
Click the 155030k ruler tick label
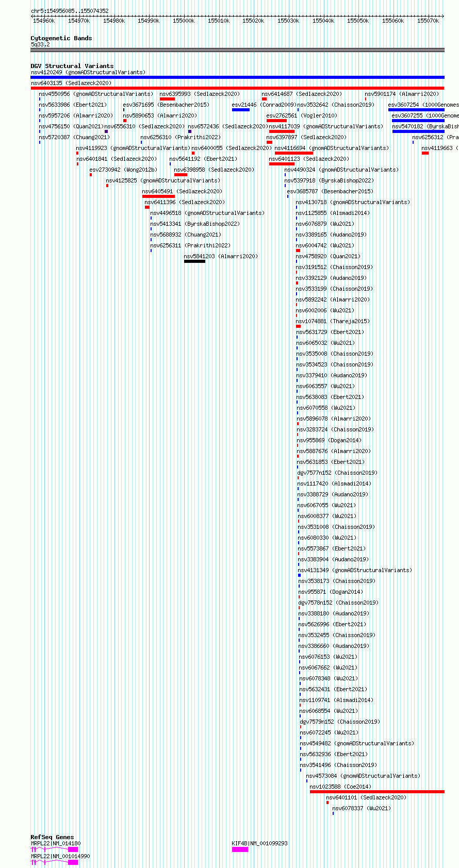click(x=288, y=21)
